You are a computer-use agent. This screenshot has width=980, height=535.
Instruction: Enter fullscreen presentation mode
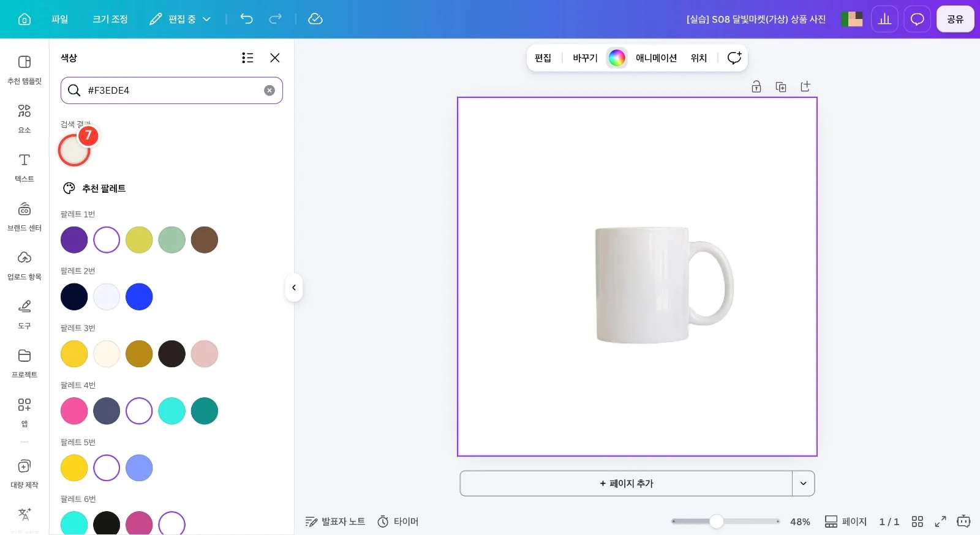(x=940, y=522)
